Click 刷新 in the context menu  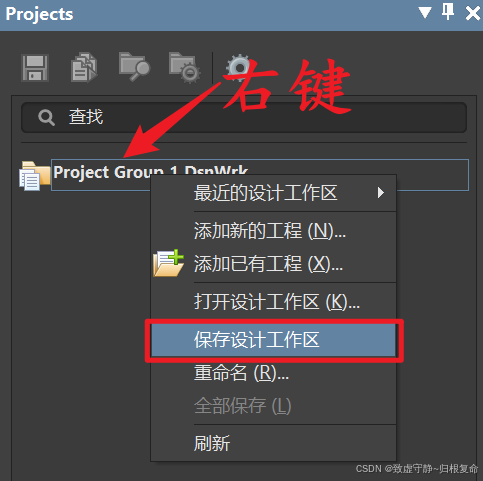[x=273, y=444]
